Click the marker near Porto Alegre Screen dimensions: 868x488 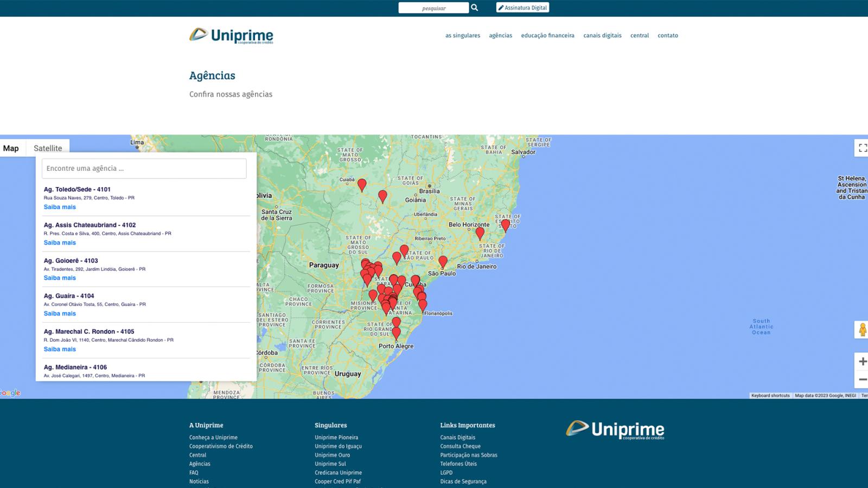396,334
